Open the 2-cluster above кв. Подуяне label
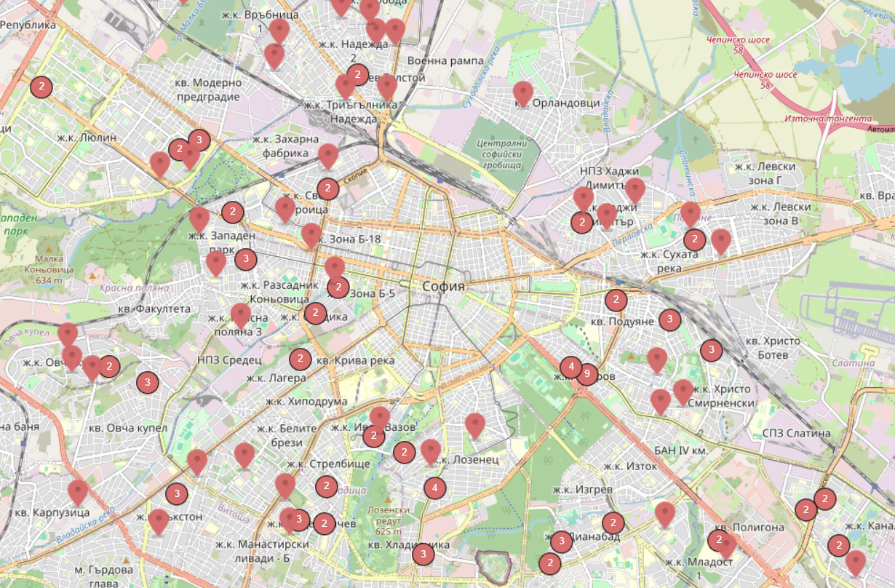This screenshot has width=895, height=588. click(x=616, y=300)
